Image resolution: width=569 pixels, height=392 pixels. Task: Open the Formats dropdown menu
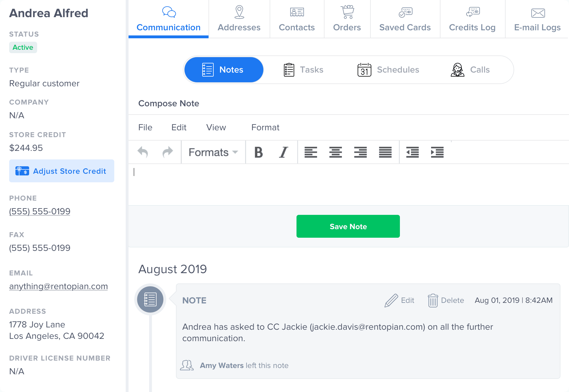(x=213, y=152)
